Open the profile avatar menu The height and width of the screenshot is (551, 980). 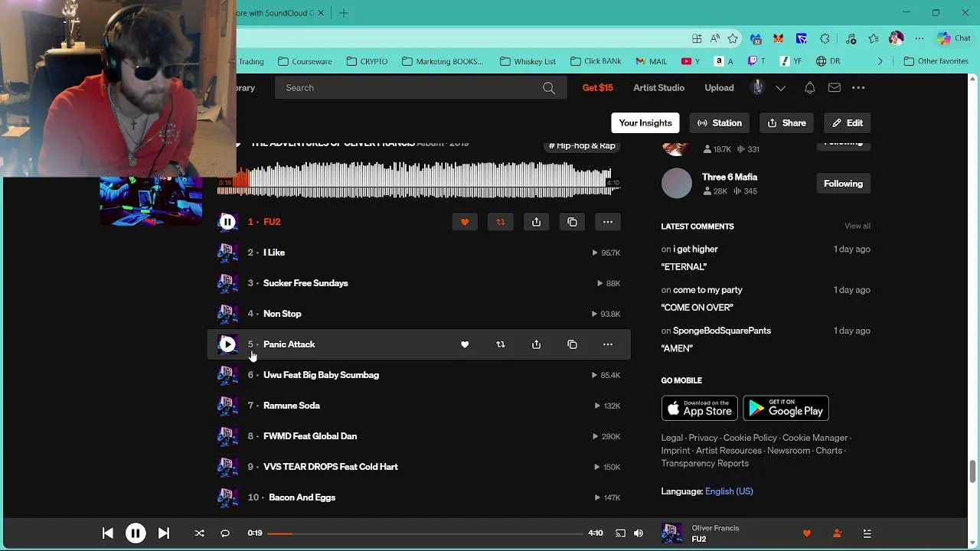pos(758,87)
